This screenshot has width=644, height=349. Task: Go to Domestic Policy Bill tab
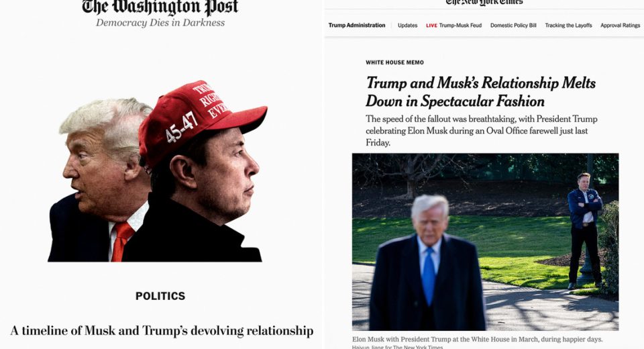click(x=513, y=25)
